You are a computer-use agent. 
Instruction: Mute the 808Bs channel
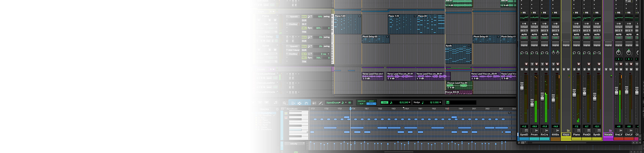click(558, 69)
